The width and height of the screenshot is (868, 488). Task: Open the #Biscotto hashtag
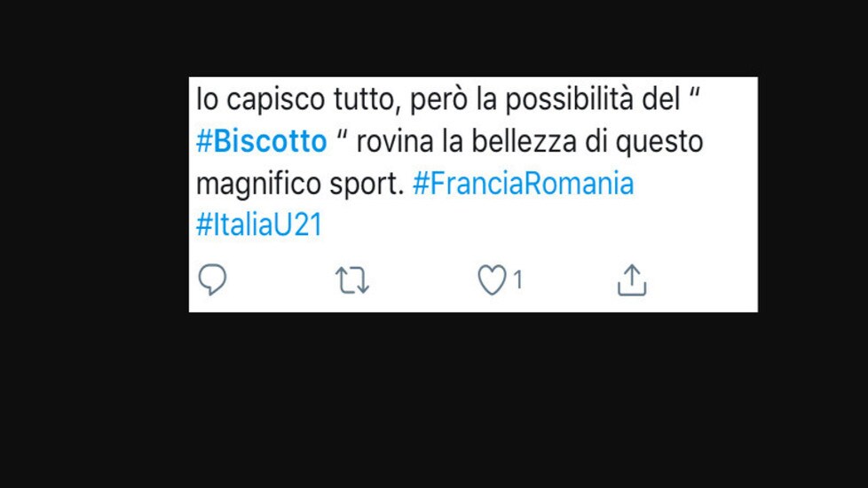tap(261, 142)
